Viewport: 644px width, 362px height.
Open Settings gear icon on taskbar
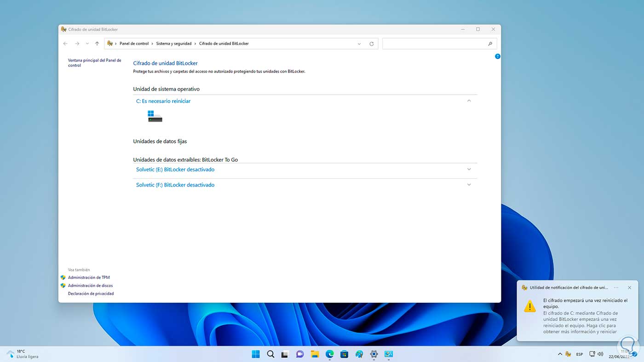click(374, 354)
